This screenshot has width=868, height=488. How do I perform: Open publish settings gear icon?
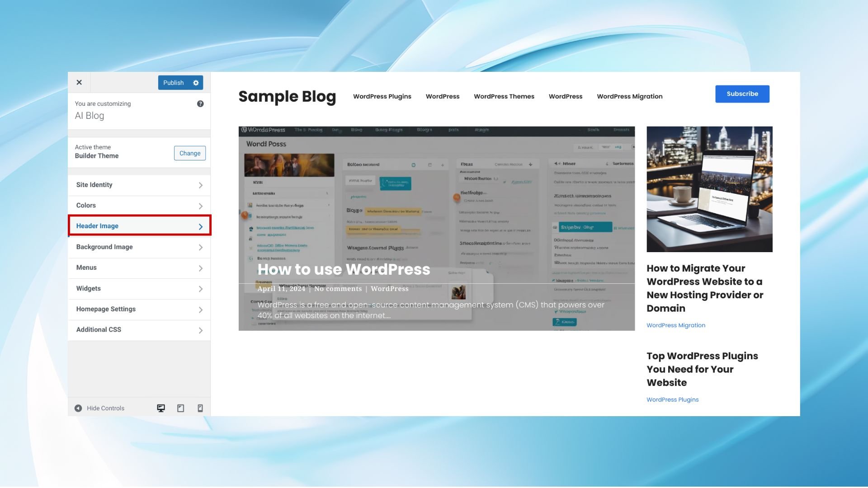tap(196, 83)
